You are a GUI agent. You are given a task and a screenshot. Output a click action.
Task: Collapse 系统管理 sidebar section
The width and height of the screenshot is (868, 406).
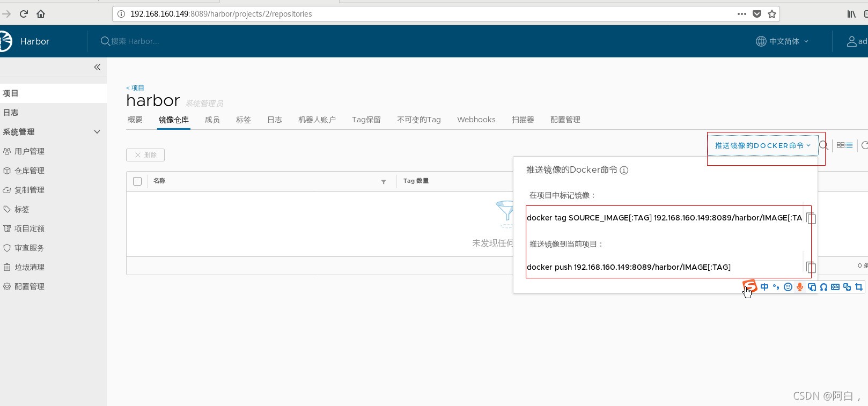pyautogui.click(x=97, y=132)
